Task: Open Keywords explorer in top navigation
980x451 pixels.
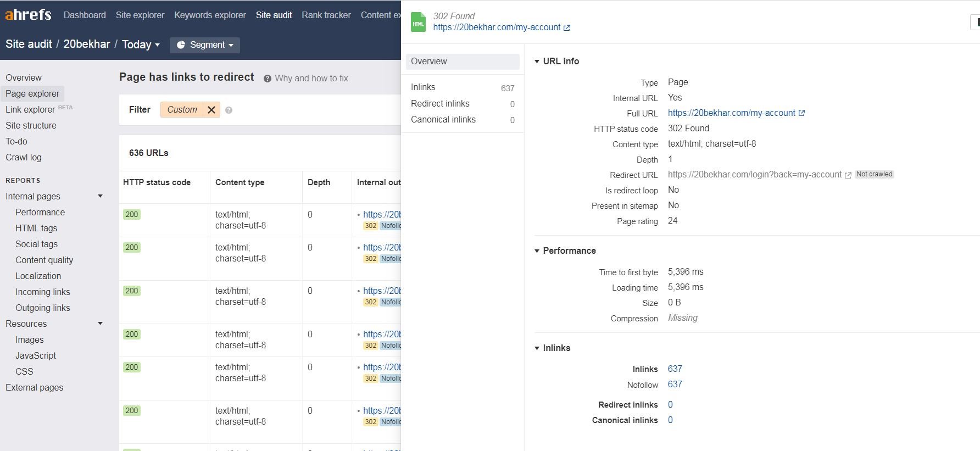Action: pos(210,15)
